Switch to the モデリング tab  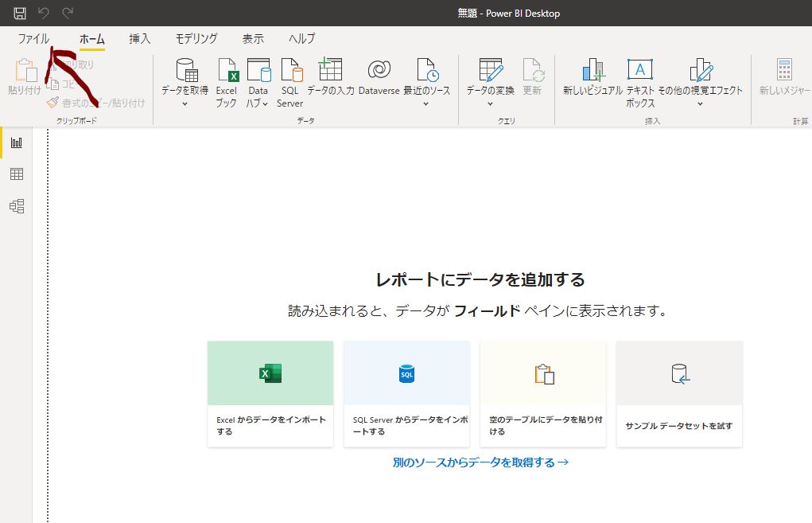196,38
